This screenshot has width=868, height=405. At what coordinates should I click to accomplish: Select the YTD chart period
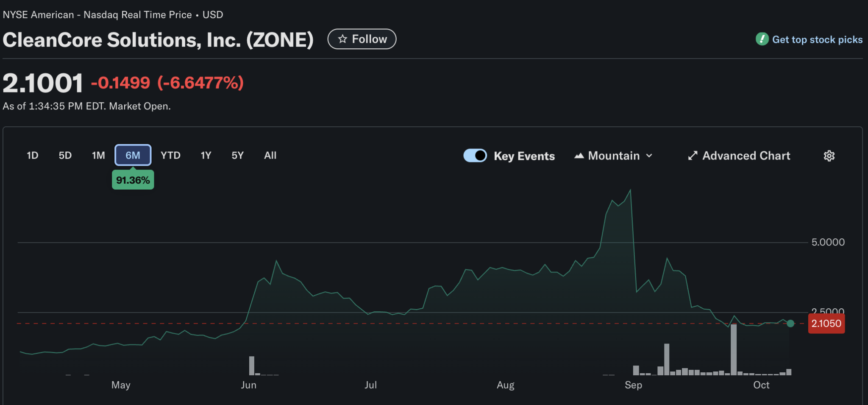click(170, 155)
